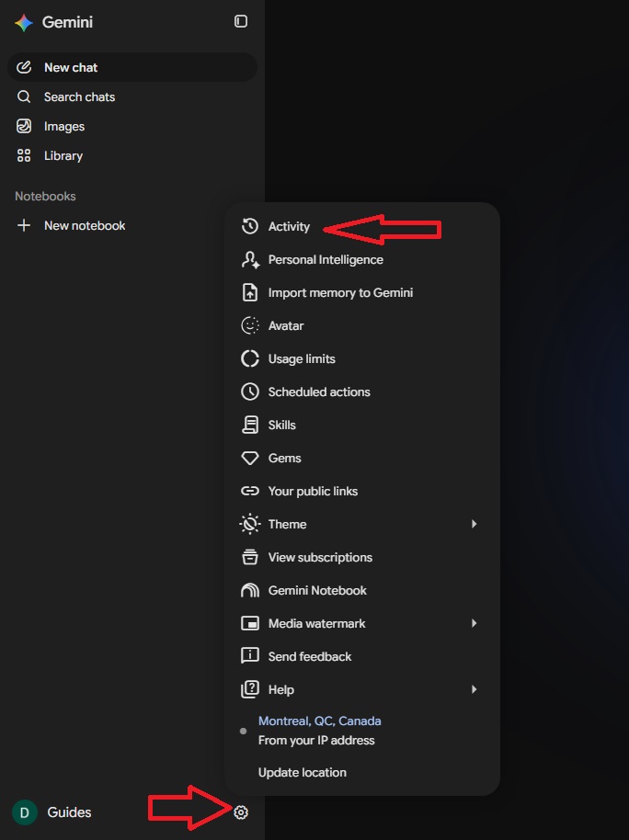
Task: Click the Scheduled actions clock icon
Action: coord(250,392)
